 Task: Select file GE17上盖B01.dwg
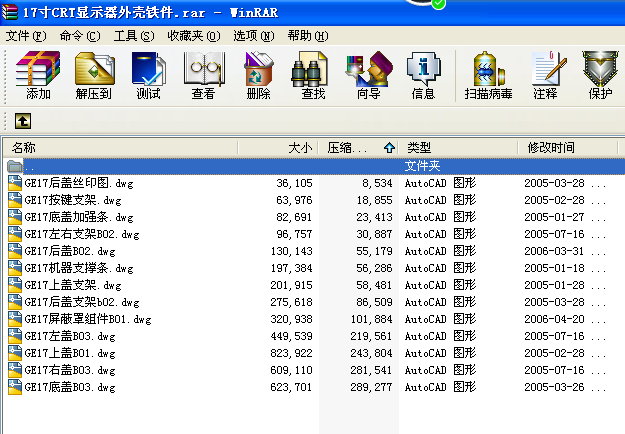[x=70, y=353]
